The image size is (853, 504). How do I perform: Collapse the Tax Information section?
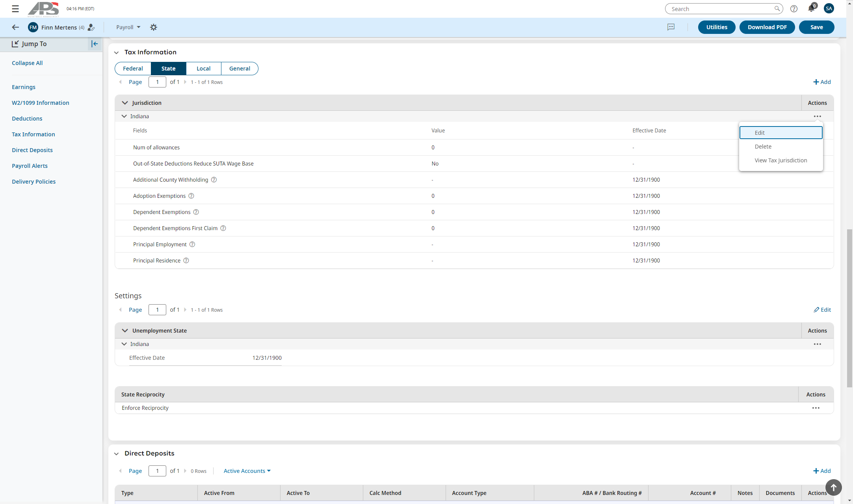(116, 52)
